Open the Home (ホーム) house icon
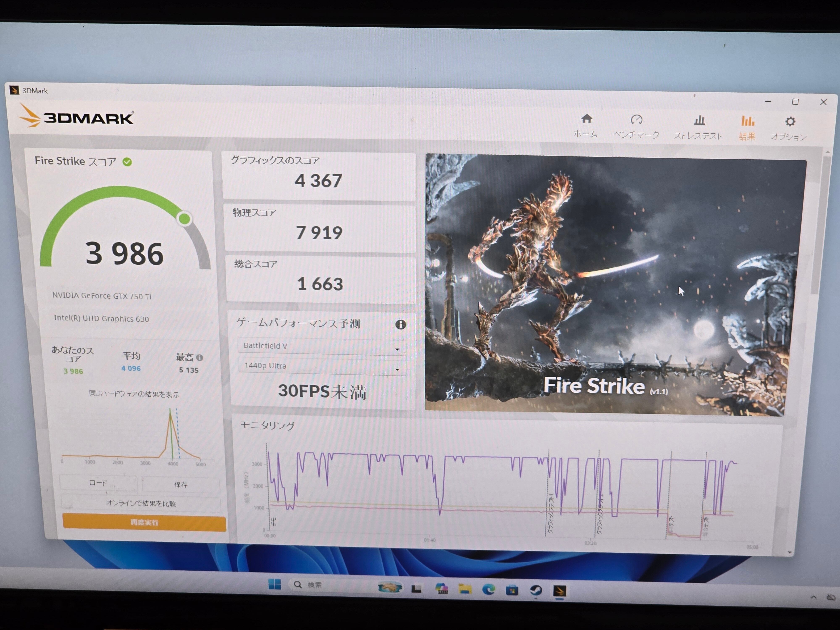The width and height of the screenshot is (840, 630). tap(587, 119)
